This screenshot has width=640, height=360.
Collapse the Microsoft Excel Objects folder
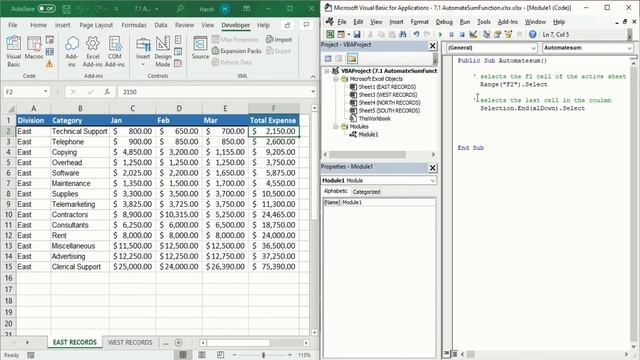coord(336,79)
